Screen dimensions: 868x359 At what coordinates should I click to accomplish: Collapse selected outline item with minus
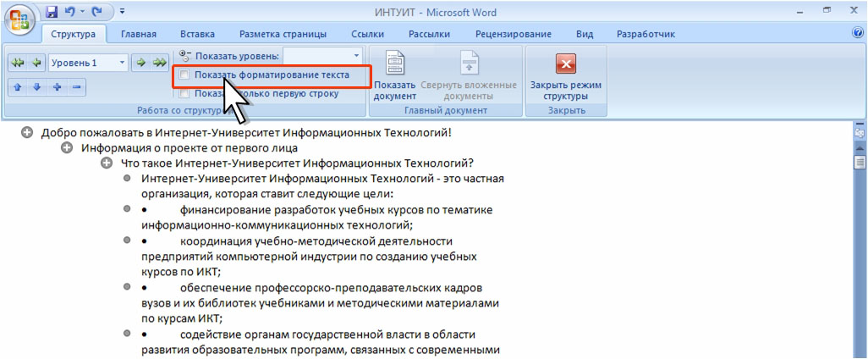(76, 87)
